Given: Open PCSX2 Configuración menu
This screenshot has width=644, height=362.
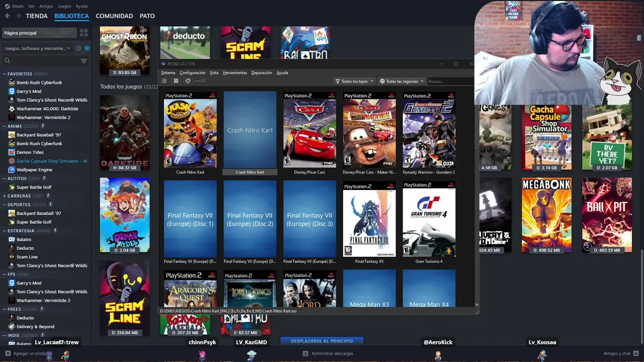Looking at the screenshot, I should 192,72.
